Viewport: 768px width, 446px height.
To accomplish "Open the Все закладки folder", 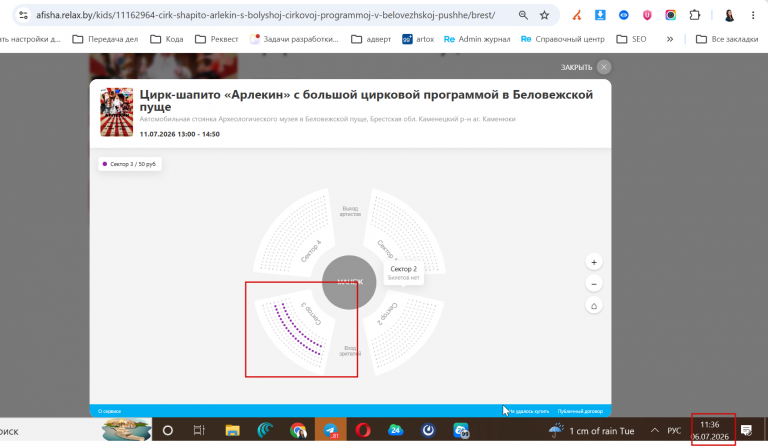I will coord(727,39).
